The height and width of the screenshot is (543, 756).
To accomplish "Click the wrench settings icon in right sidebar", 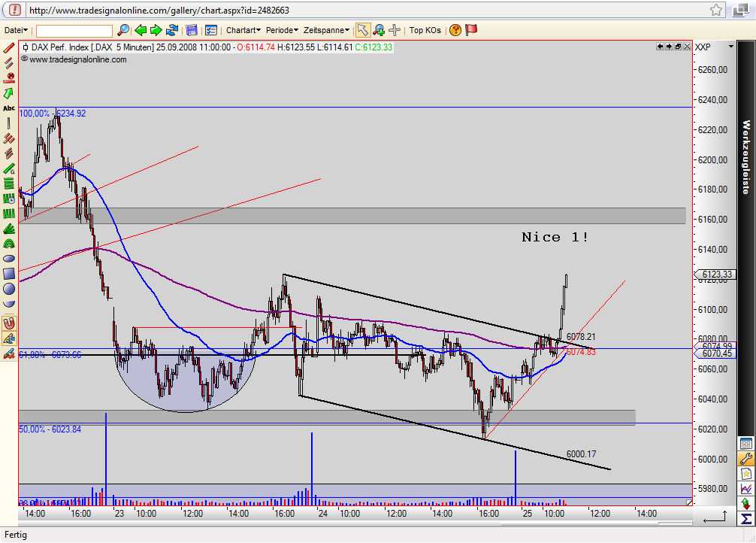I will click(x=746, y=459).
